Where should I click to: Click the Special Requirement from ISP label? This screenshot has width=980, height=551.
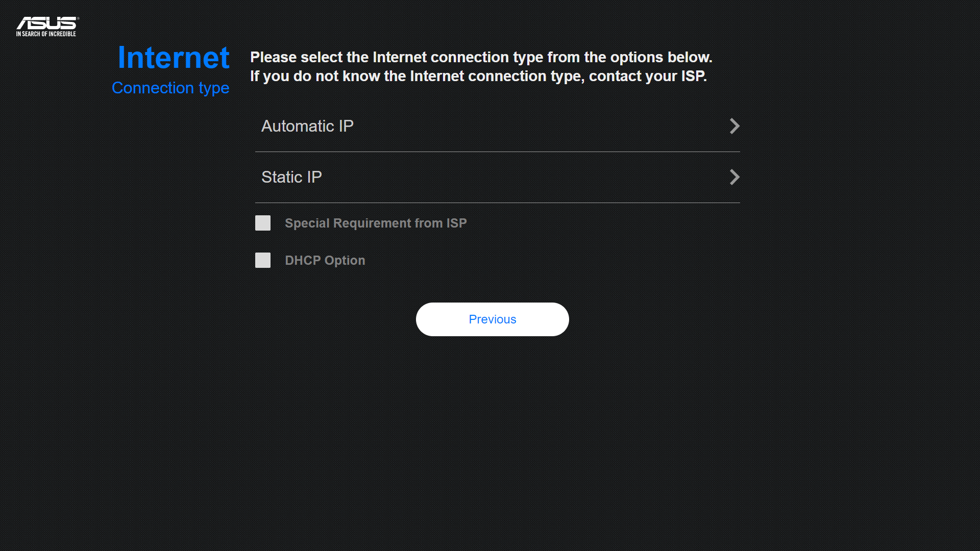[375, 223]
